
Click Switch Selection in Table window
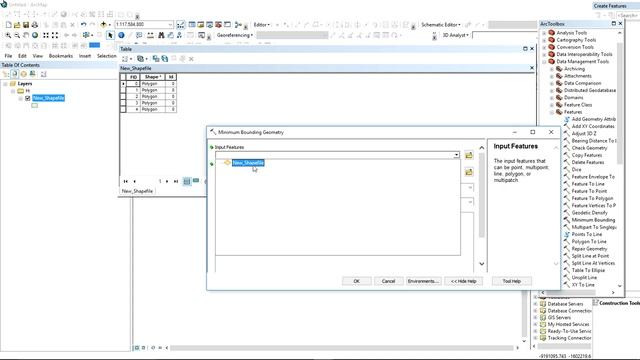[x=165, y=59]
